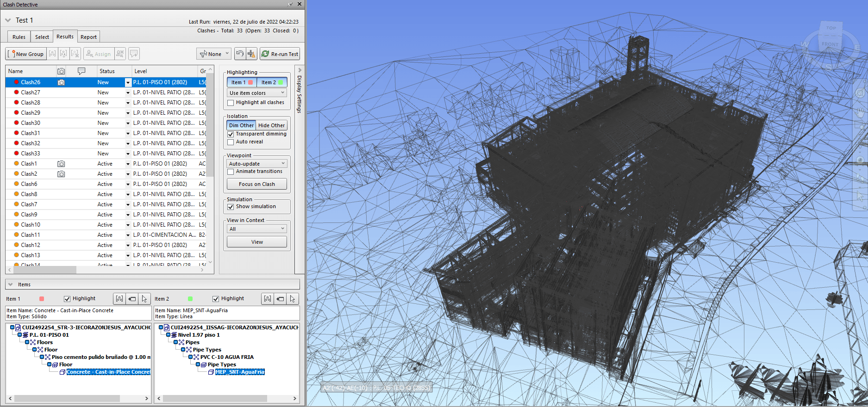Open the Use item colors dropdown
The image size is (868, 407).
(x=257, y=93)
